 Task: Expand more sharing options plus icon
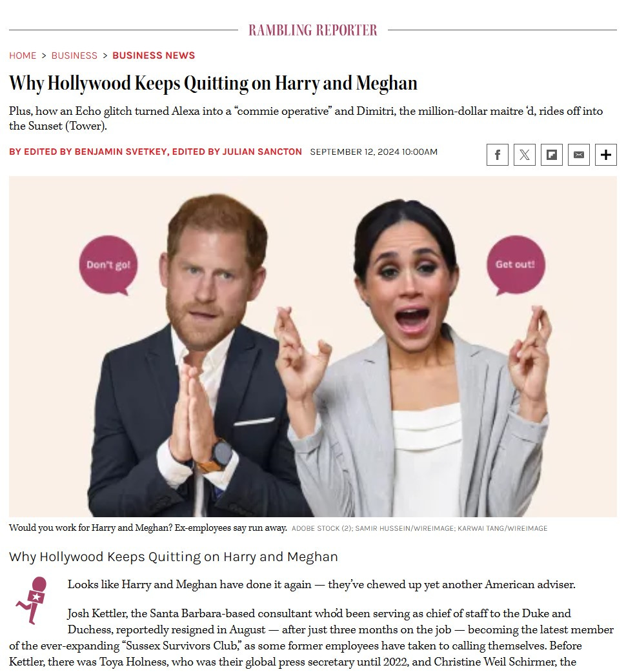coord(605,155)
